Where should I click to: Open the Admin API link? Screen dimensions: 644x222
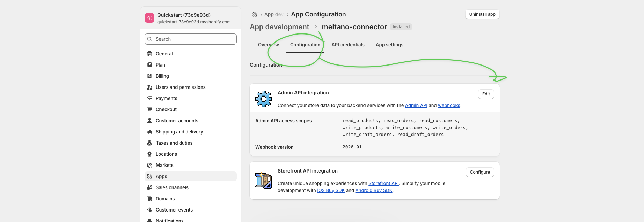[416, 105]
